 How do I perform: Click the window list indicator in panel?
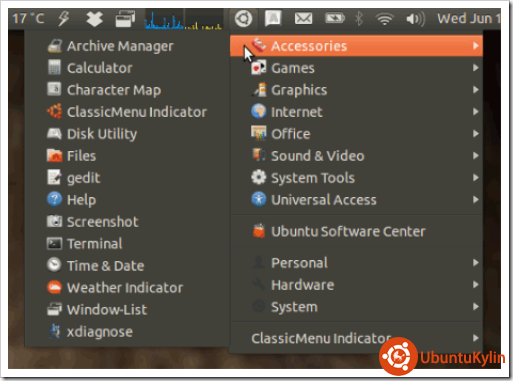click(125, 19)
